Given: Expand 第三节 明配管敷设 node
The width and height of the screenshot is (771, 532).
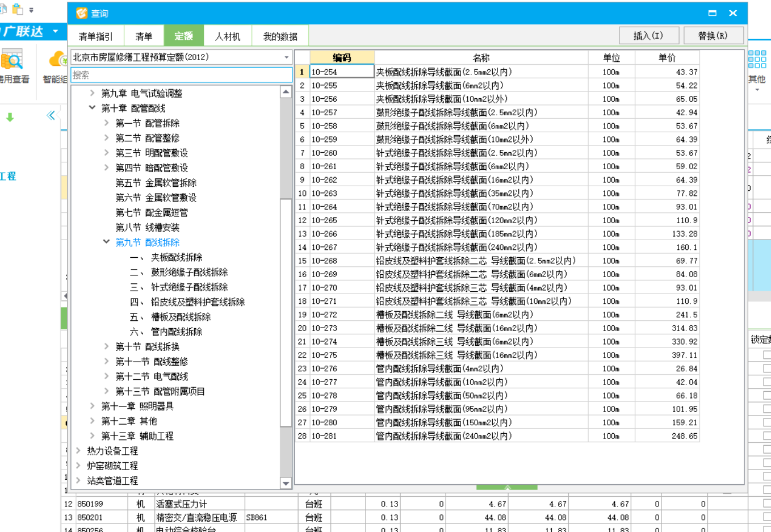Looking at the screenshot, I should 106,152.
